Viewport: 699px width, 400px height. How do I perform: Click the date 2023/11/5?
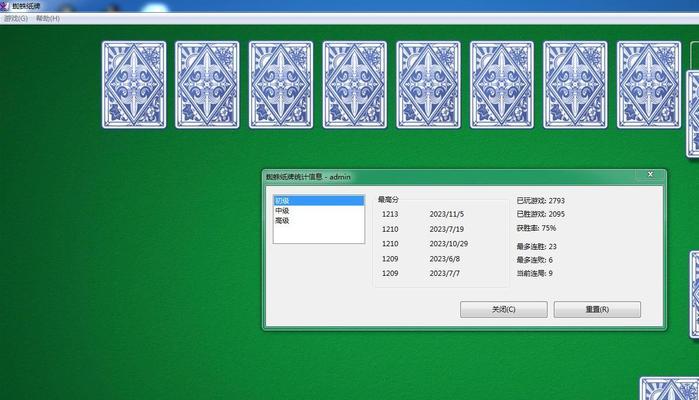[x=447, y=214]
